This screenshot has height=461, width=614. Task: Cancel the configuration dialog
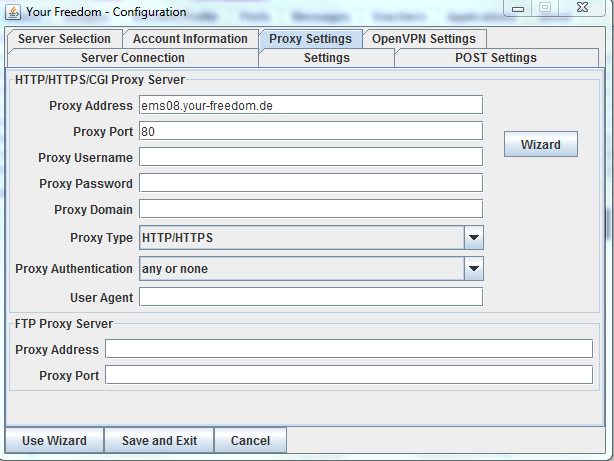250,440
